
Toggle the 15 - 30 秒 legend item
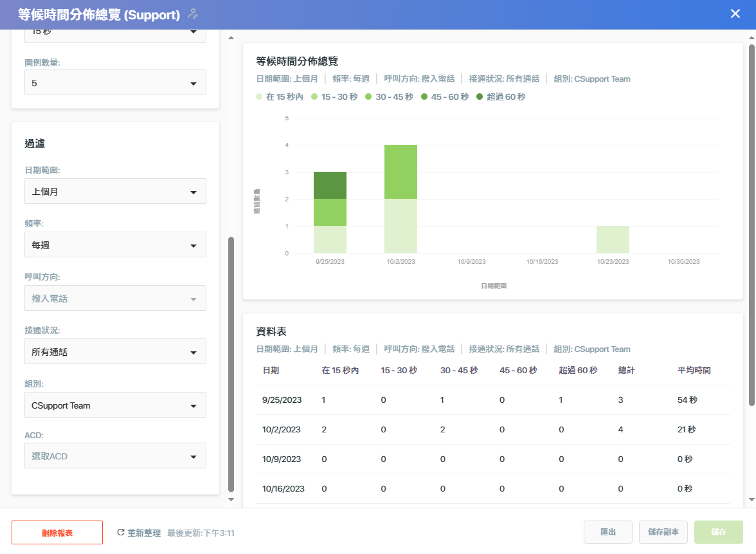pyautogui.click(x=334, y=97)
